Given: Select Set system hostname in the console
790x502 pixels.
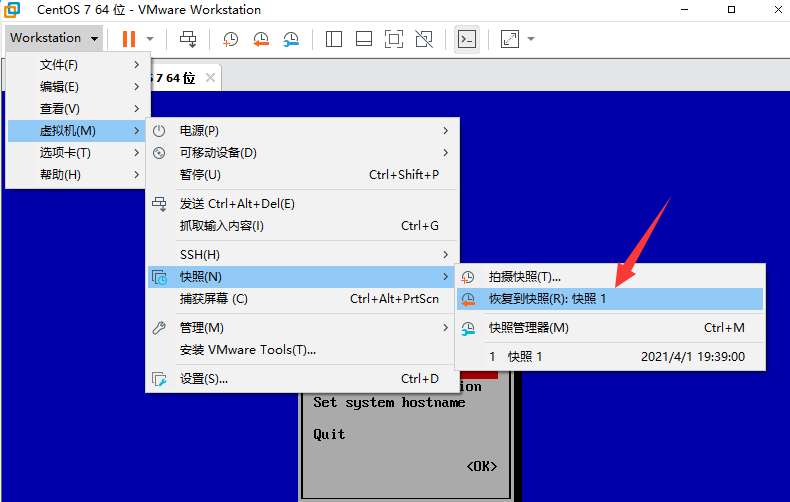Looking at the screenshot, I should pos(389,402).
